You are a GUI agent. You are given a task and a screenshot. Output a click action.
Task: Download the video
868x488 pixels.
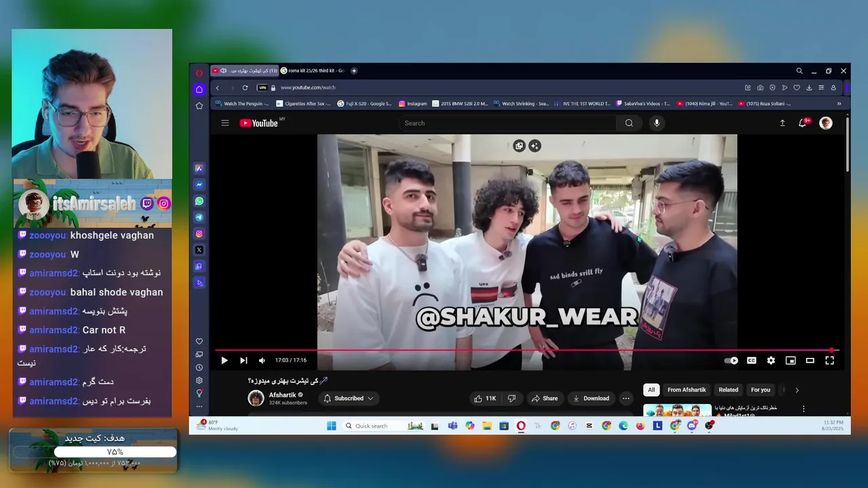click(x=591, y=399)
